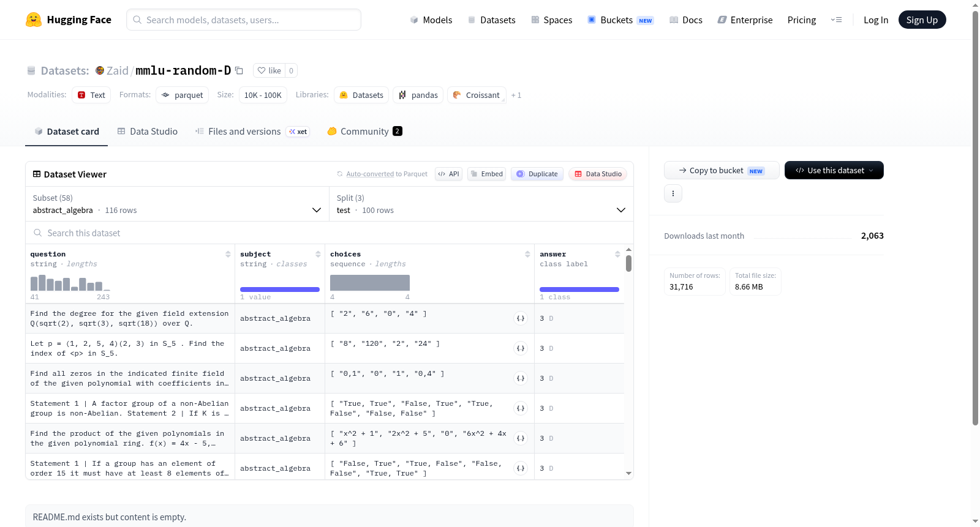
Task: Expand the Use this dataset dropdown
Action: [834, 170]
